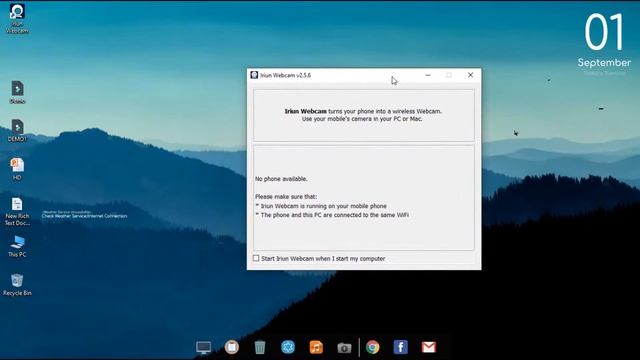The image size is (640, 360).
Task: Open the clipboard app in the dock
Action: coord(231,347)
